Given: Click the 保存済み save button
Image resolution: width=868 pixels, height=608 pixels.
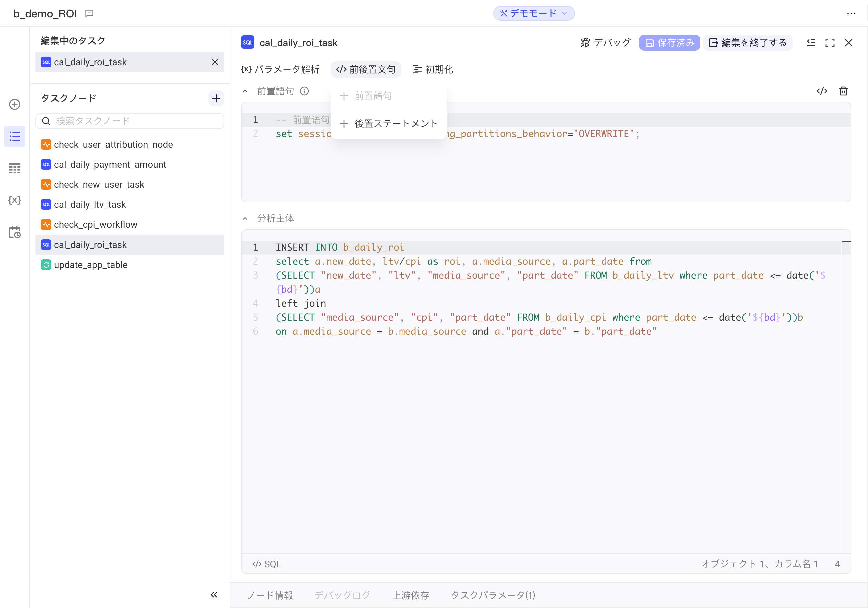Looking at the screenshot, I should pyautogui.click(x=669, y=43).
